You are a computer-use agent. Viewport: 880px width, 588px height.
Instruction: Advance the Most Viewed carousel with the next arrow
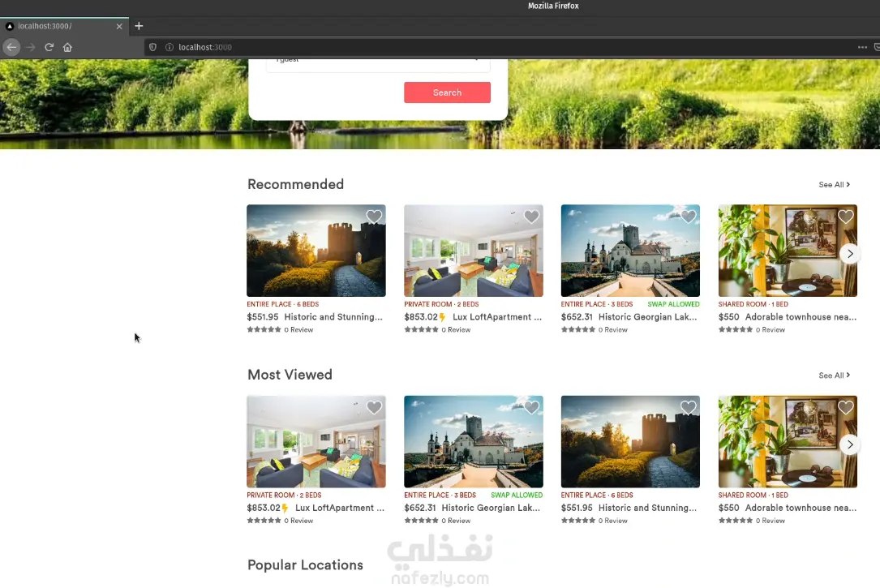(850, 444)
